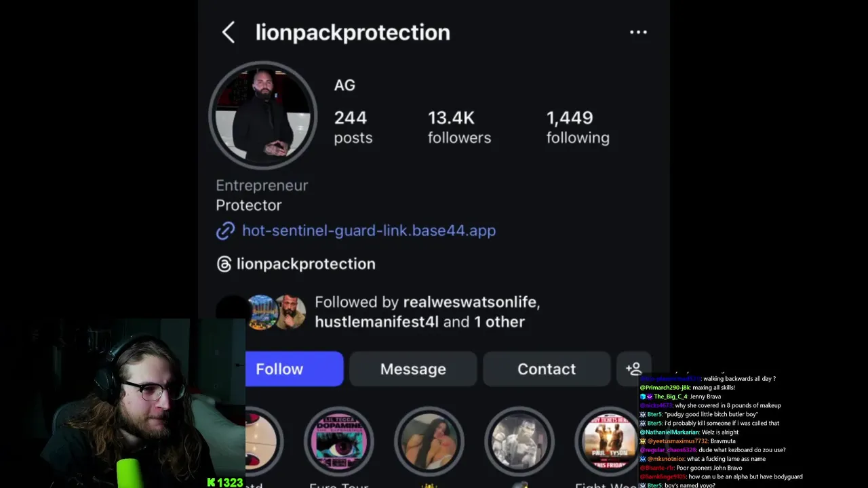Open the Euro Tour story highlight
868x488 pixels.
338,442
